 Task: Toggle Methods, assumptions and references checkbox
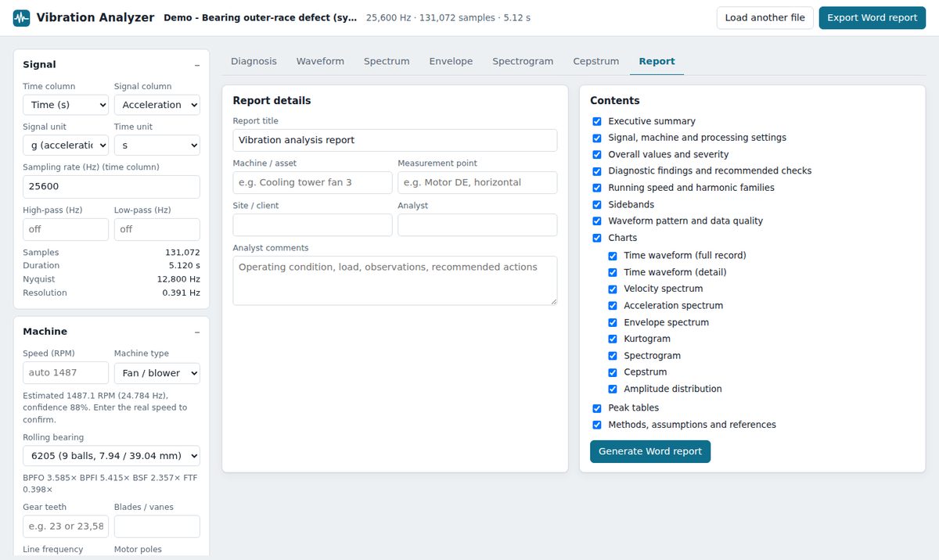(597, 425)
